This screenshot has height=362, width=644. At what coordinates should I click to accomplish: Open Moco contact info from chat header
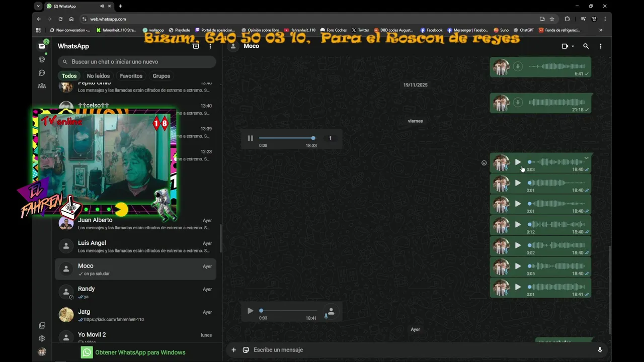pos(251,46)
